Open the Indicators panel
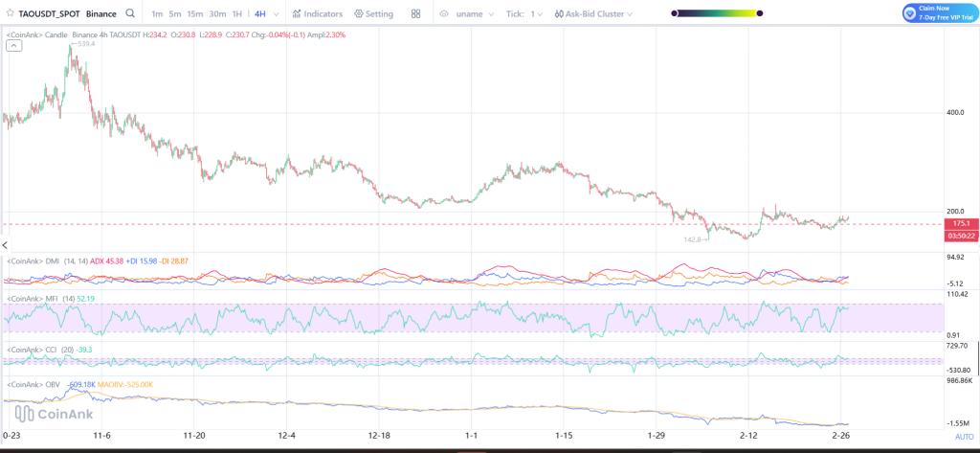This screenshot has height=453, width=980. click(x=317, y=14)
